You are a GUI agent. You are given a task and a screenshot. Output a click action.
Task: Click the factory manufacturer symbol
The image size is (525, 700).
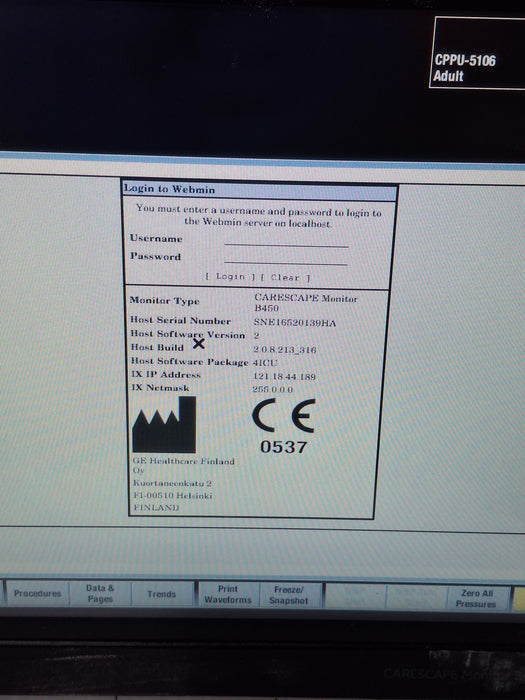(x=164, y=425)
